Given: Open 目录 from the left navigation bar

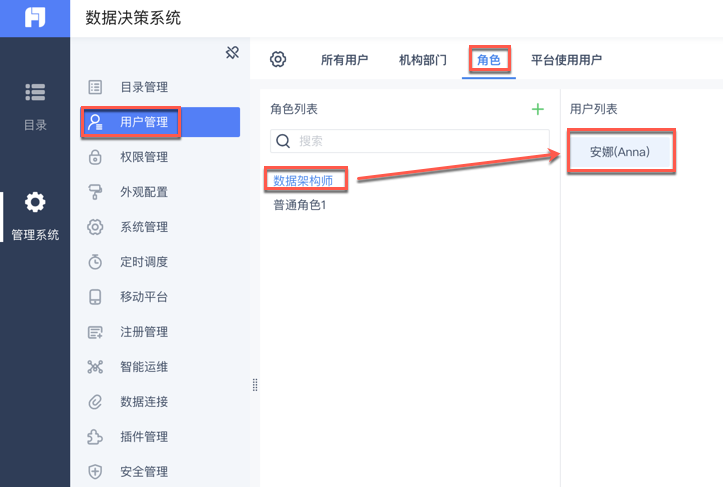Looking at the screenshot, I should click(x=35, y=106).
